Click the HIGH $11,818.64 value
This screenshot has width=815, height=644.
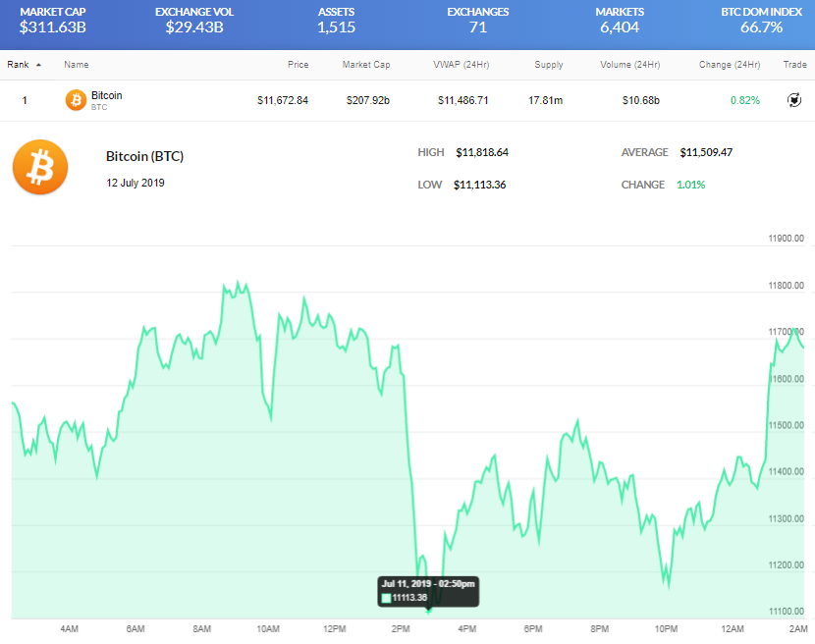click(482, 152)
